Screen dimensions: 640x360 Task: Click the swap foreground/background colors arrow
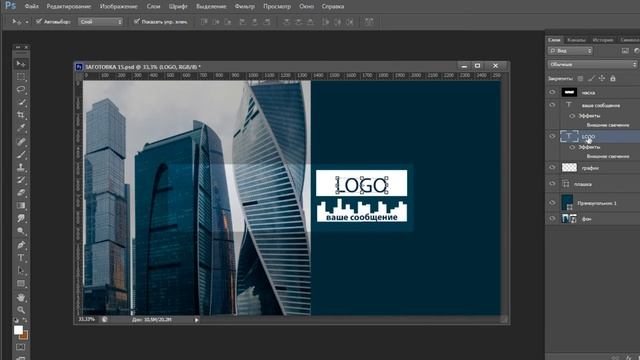[25, 321]
